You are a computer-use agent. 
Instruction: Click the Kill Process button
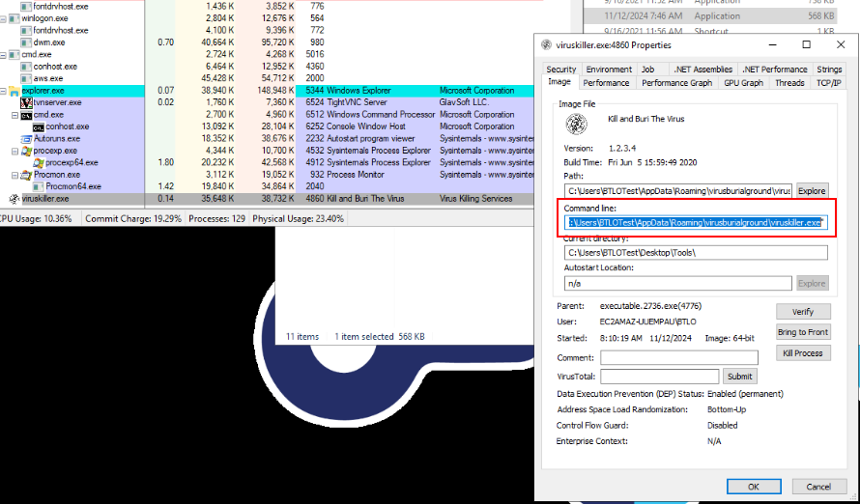click(803, 352)
